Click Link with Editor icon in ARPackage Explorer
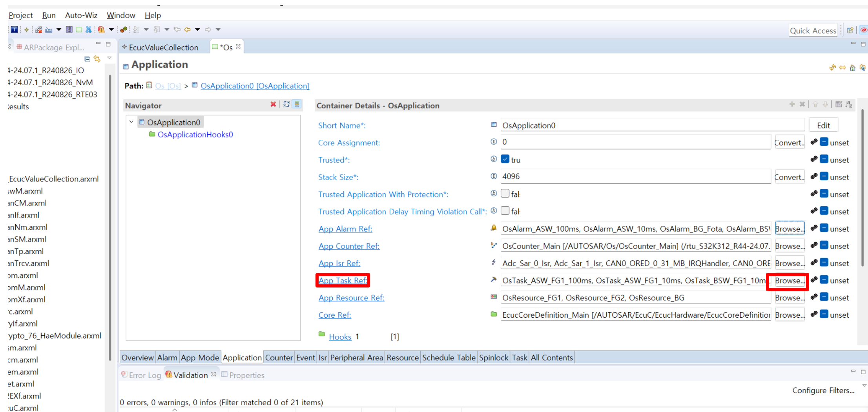 click(97, 59)
